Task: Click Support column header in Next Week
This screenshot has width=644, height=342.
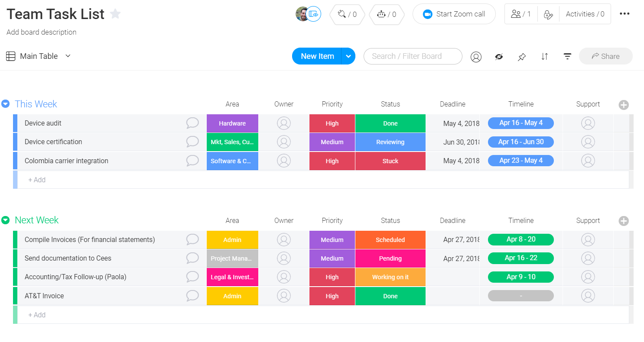Action: (588, 221)
